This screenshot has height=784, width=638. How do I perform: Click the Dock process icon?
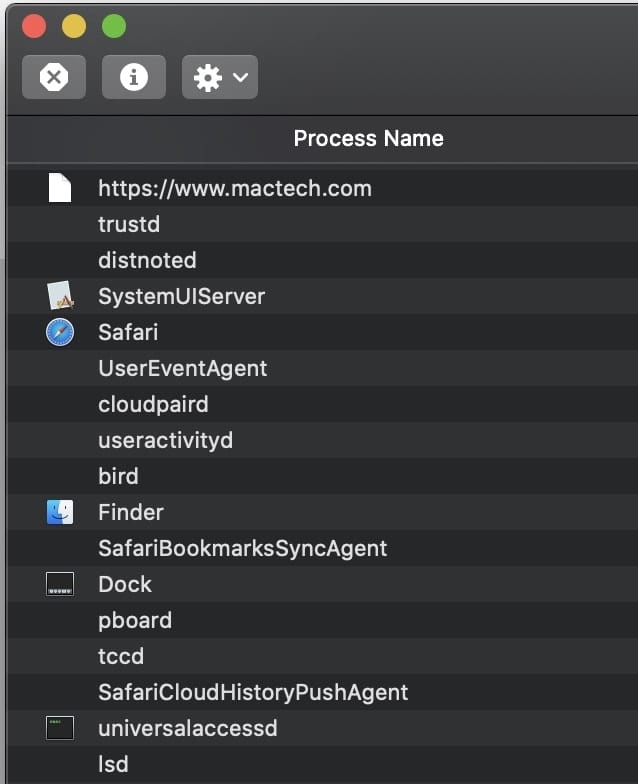(60, 584)
